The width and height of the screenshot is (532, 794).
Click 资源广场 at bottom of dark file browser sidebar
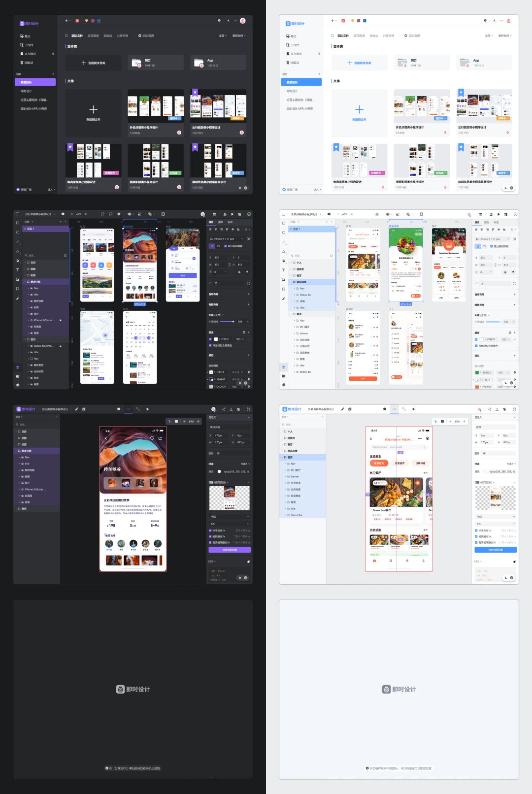pyautogui.click(x=24, y=189)
